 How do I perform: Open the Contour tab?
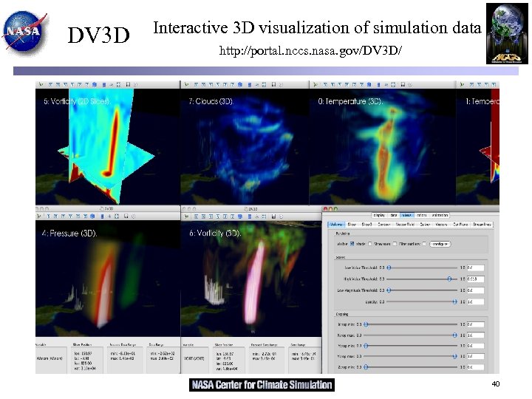coord(384,225)
